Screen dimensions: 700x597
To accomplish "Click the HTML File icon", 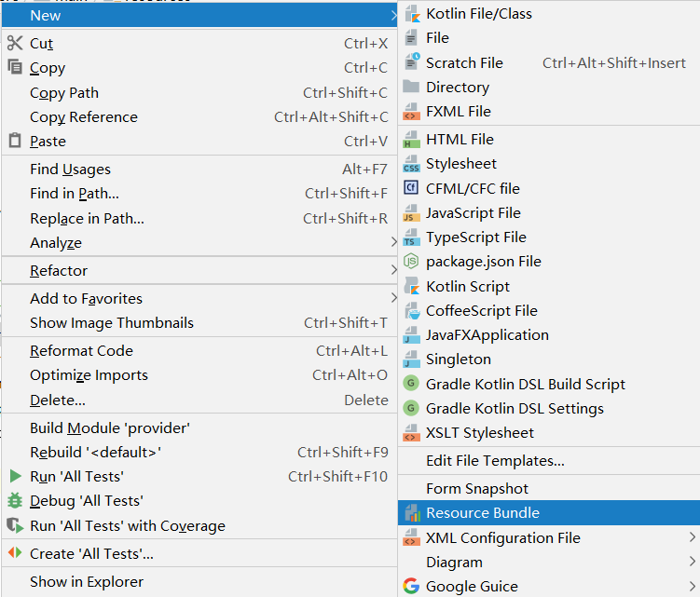I will [x=412, y=140].
